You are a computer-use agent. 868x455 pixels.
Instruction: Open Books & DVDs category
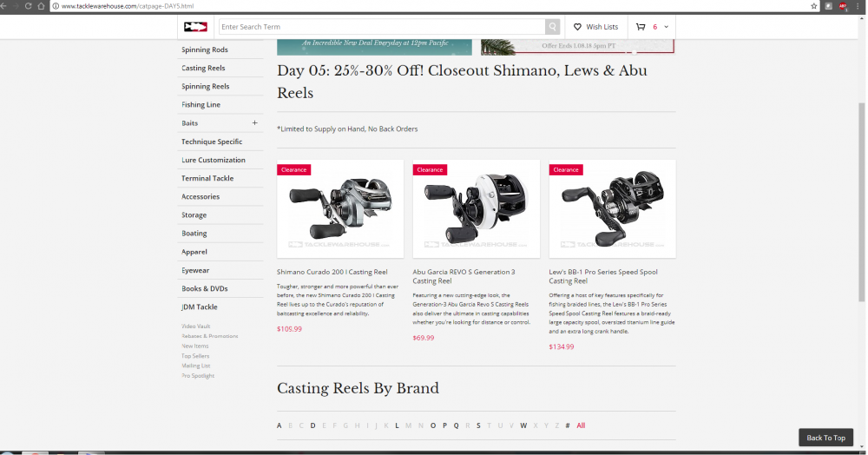point(205,289)
